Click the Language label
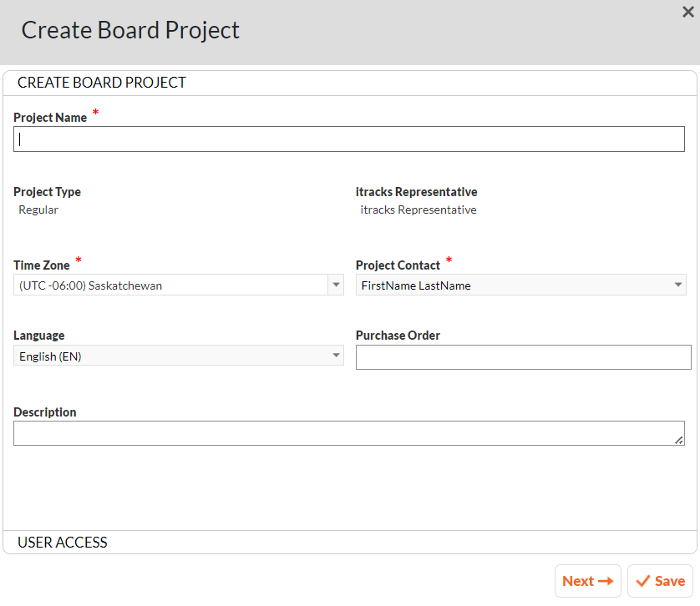 (38, 335)
